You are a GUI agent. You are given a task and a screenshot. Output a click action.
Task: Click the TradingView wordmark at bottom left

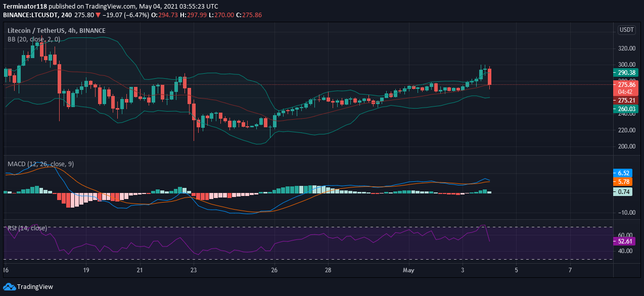(35, 286)
